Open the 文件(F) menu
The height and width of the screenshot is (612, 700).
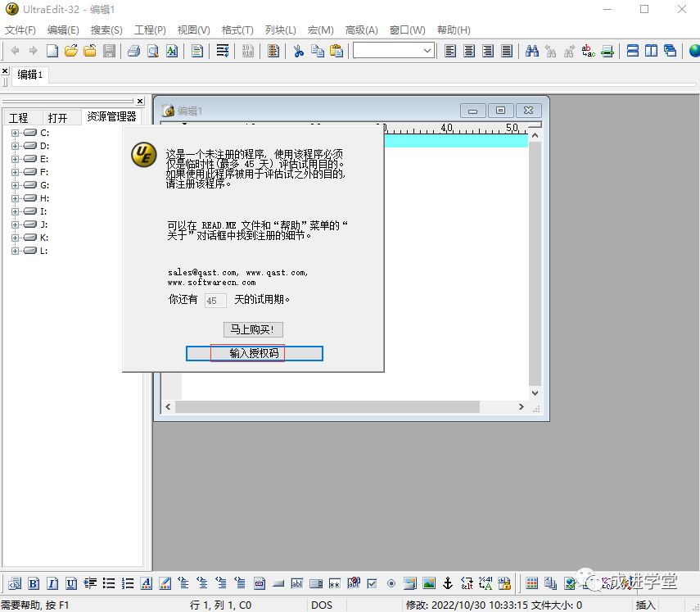20,30
